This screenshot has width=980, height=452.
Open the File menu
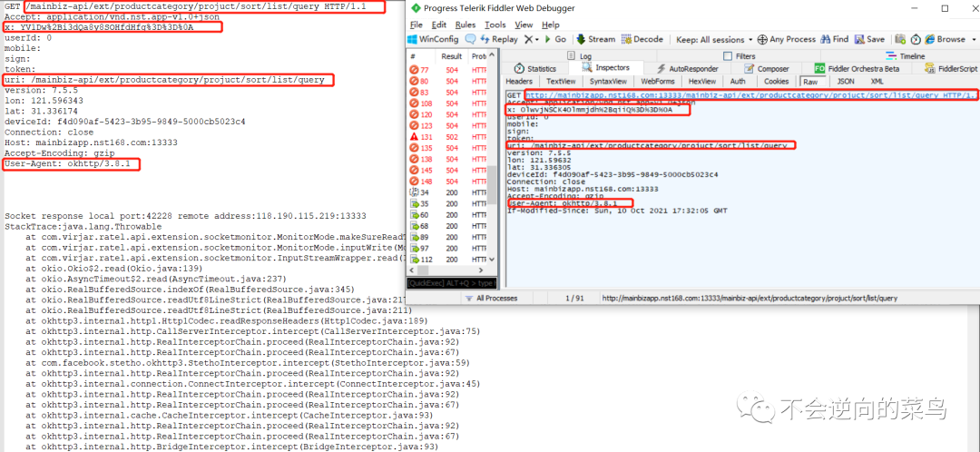(416, 25)
